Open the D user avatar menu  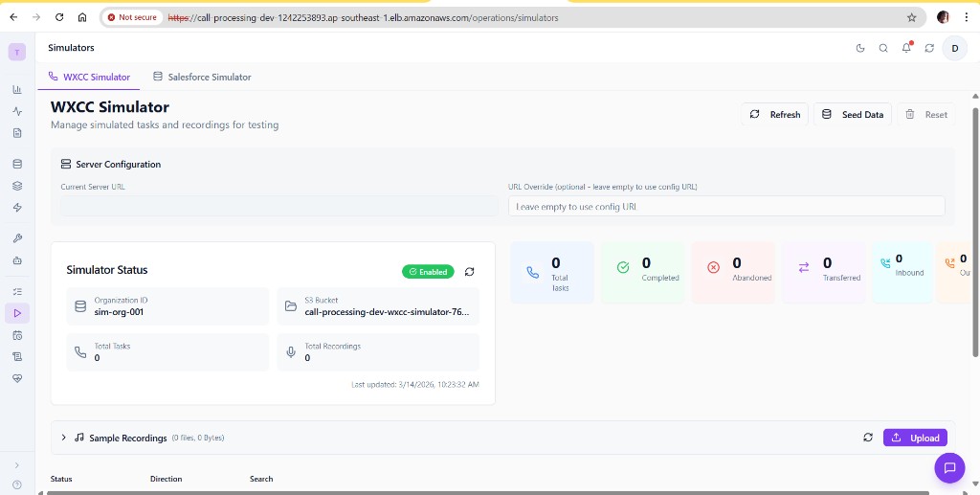point(954,48)
